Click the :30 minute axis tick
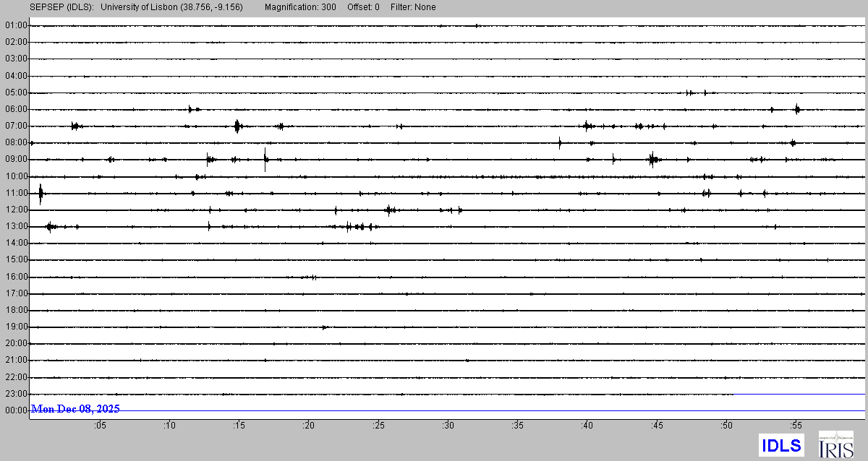Viewport: 868px width, 461px height. 448,426
